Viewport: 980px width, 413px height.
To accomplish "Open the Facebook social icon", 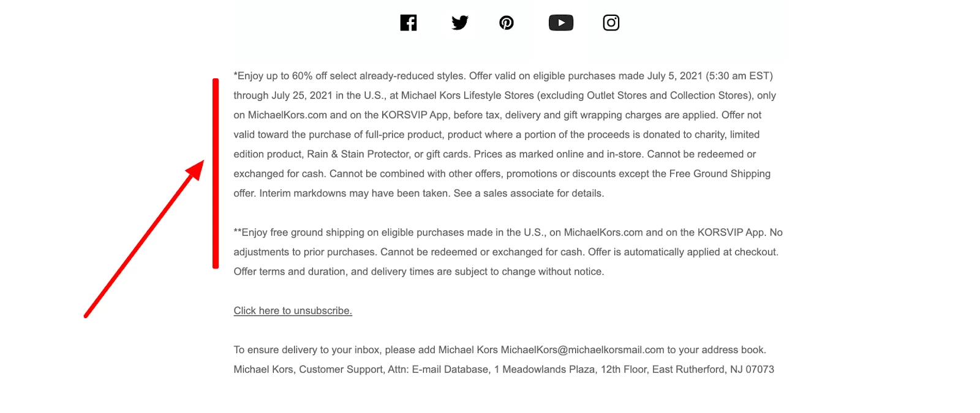I will click(409, 23).
